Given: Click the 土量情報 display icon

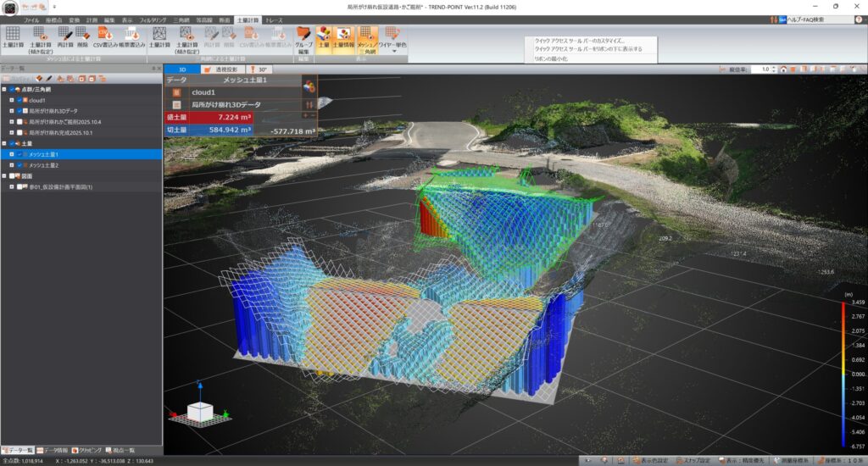Looking at the screenshot, I should [x=344, y=35].
